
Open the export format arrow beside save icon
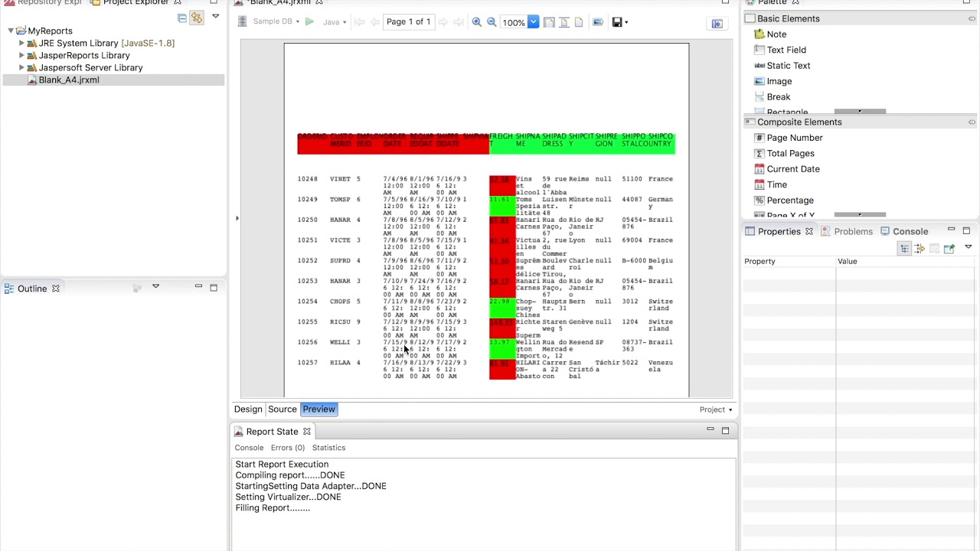(x=626, y=22)
